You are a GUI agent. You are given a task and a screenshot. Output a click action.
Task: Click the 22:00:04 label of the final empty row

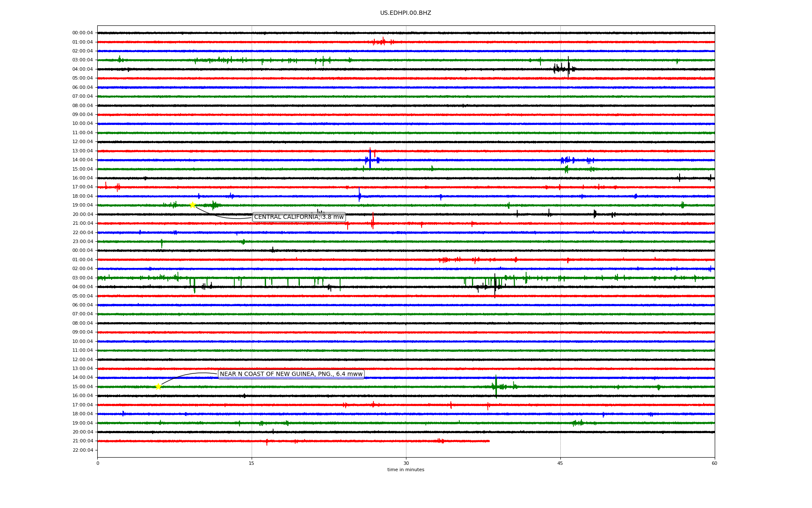pos(82,450)
